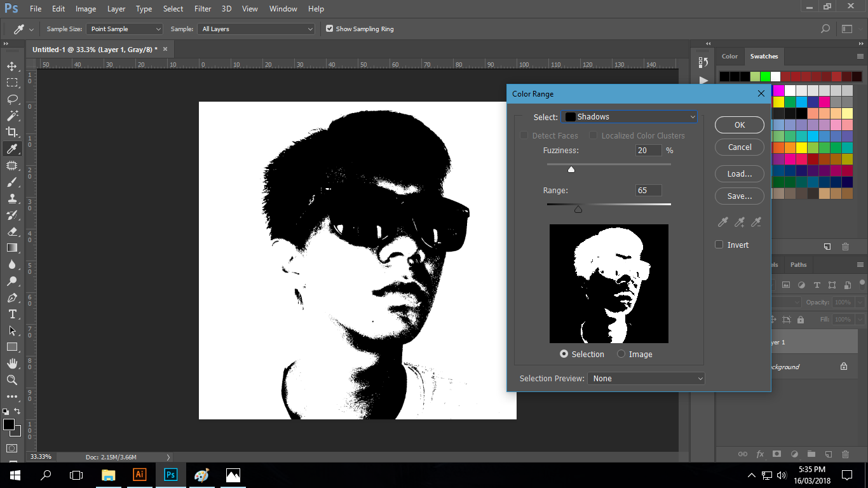Select the Path Selection tool
This screenshot has width=868, height=488.
click(x=11, y=330)
